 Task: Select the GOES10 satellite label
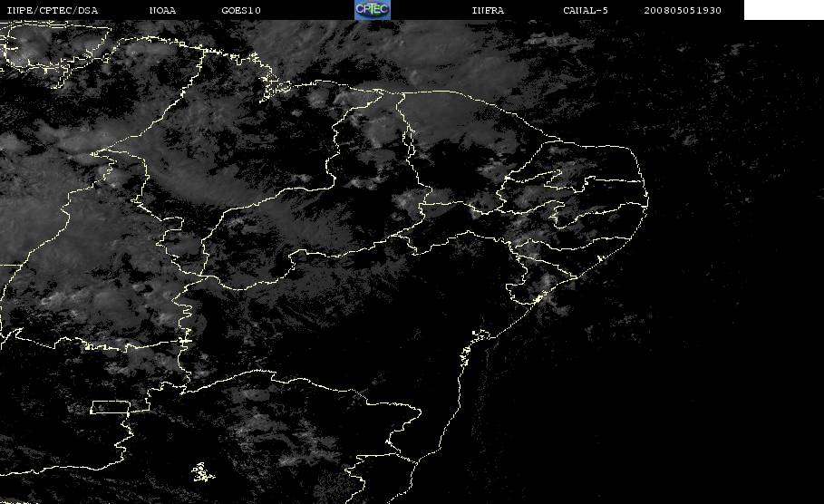pos(241,11)
